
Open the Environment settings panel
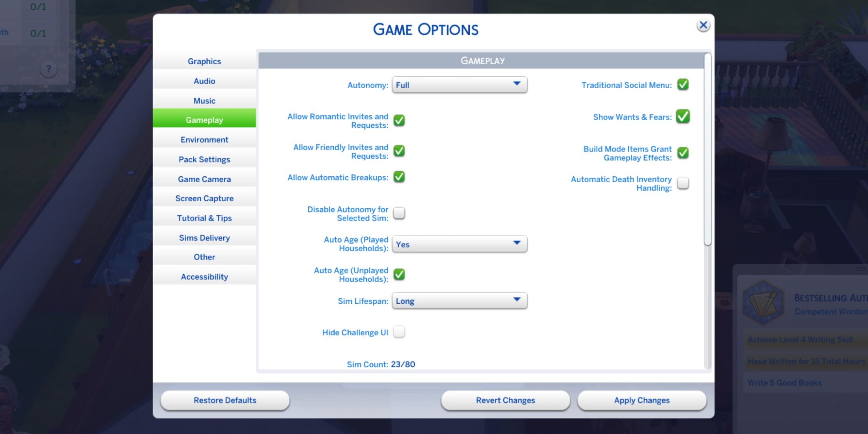tap(204, 139)
